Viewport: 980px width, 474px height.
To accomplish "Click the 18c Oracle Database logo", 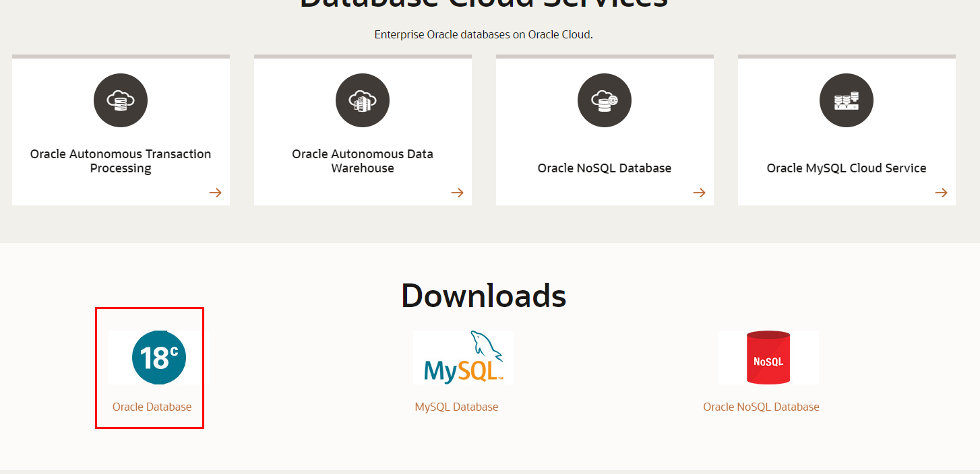I will coord(159,358).
